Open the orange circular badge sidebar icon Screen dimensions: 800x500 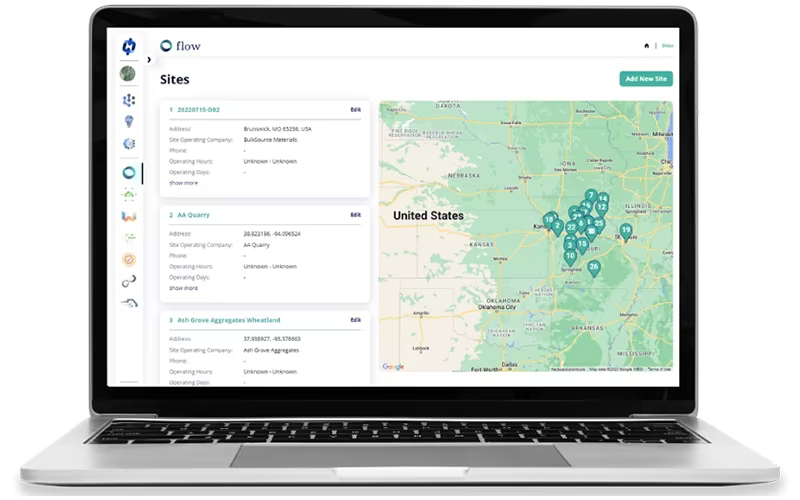click(129, 260)
